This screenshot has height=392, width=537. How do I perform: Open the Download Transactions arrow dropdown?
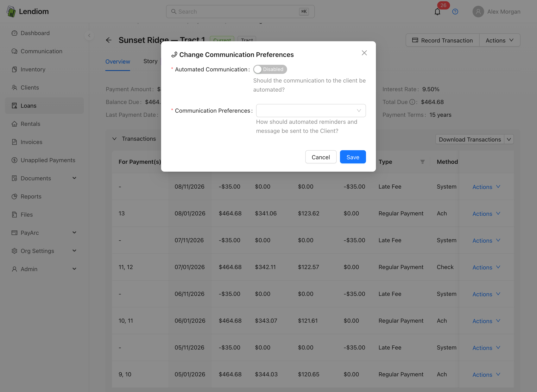pos(509,139)
